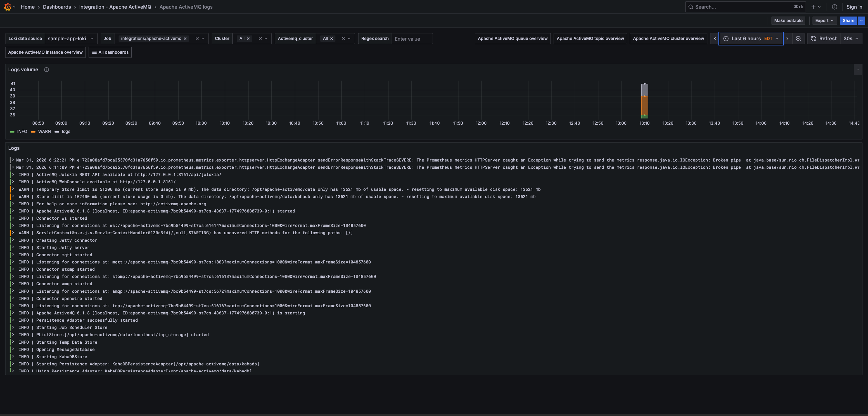Click the Make editable button
Image resolution: width=868 pixels, height=416 pixels.
tap(788, 21)
